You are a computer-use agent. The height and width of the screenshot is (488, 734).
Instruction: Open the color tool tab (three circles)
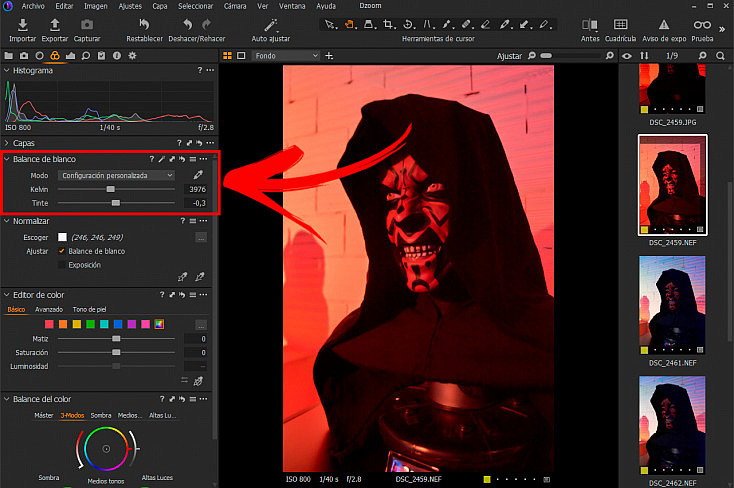[55, 56]
